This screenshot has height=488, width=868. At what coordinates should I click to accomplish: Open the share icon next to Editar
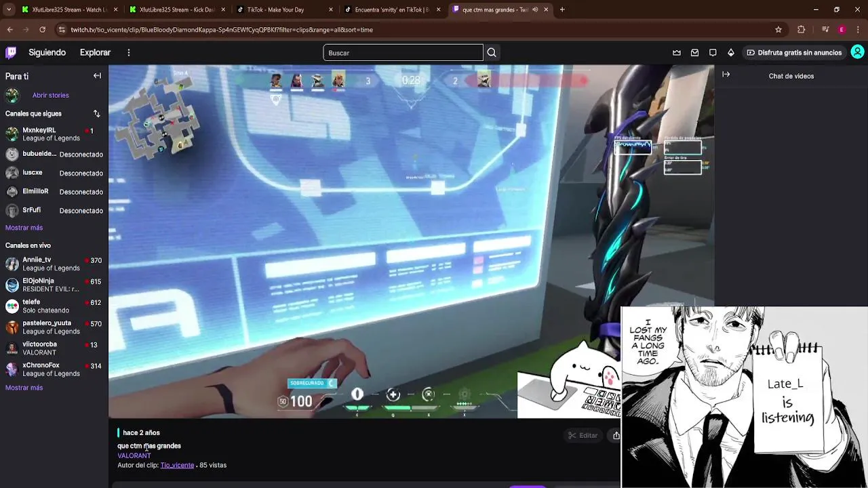click(x=616, y=435)
